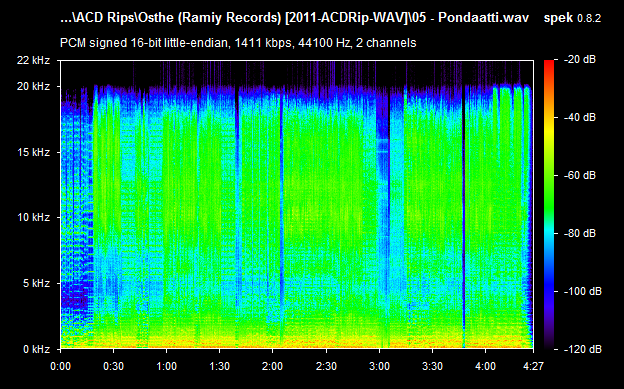Click the -60 dB legend label
The height and width of the screenshot is (389, 624).
(580, 176)
